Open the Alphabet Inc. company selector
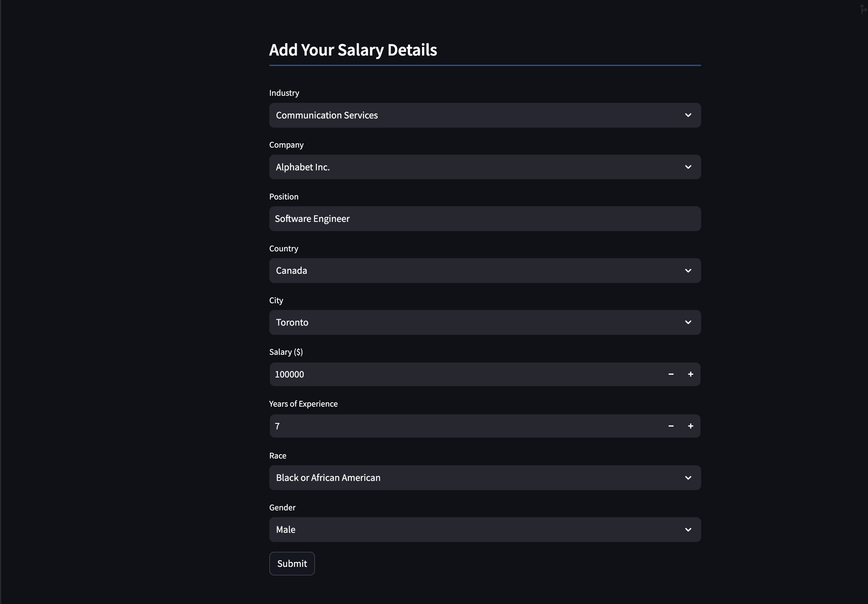The width and height of the screenshot is (868, 604). click(476, 167)
